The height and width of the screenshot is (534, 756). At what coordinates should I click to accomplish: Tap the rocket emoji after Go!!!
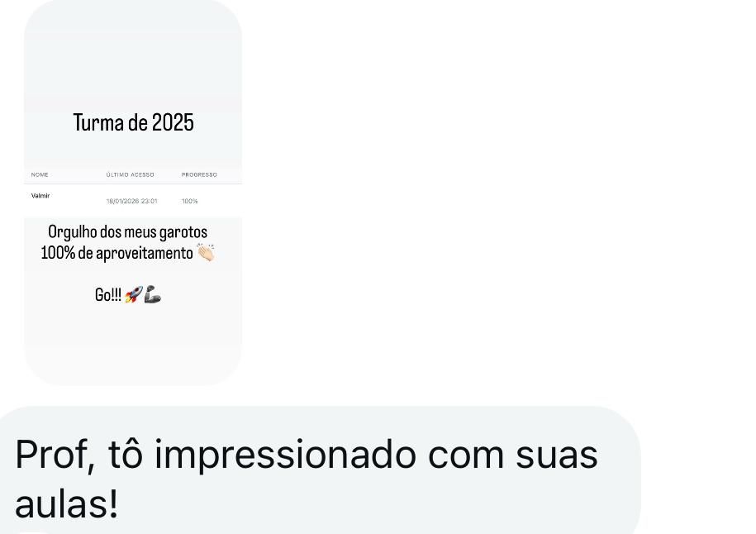(134, 294)
